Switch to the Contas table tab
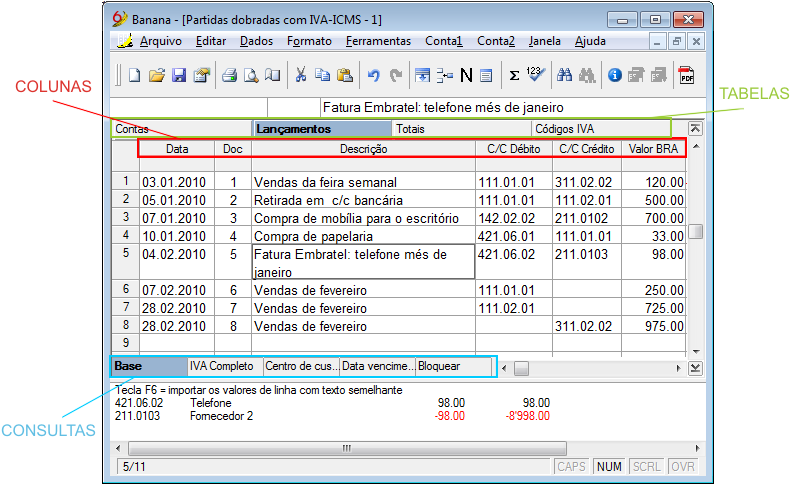 pos(182,129)
